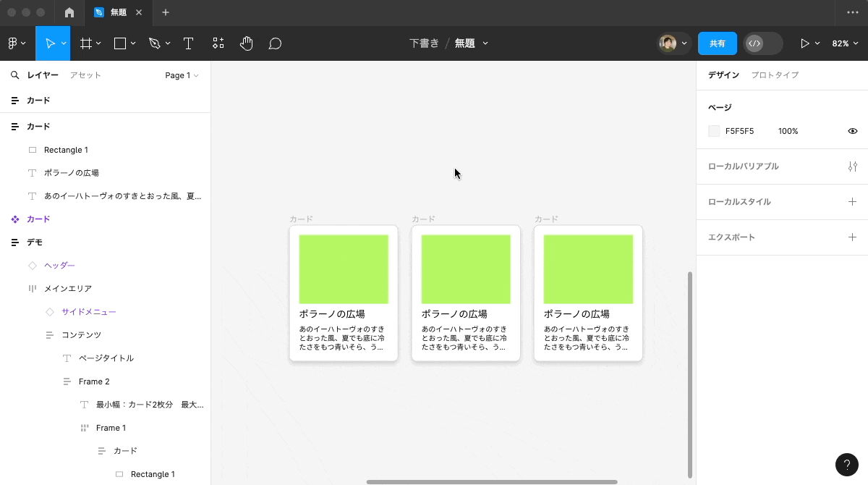Open the Figma main menu icon
Screen dimensions: 868x485
click(13, 43)
